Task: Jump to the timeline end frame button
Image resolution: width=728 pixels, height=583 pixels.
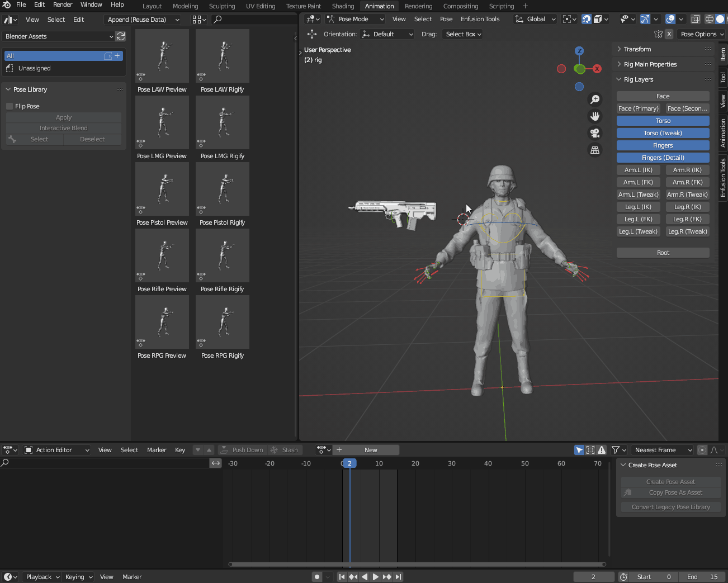Action: point(398,577)
